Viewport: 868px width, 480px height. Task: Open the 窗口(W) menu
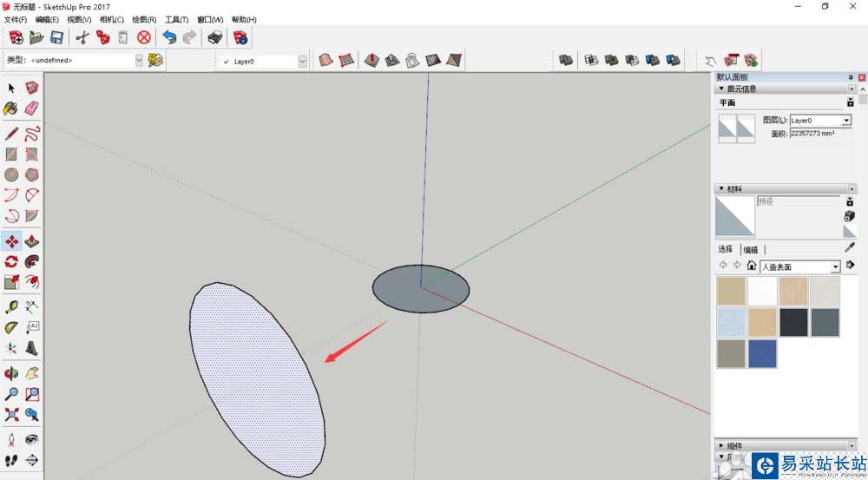click(x=210, y=19)
